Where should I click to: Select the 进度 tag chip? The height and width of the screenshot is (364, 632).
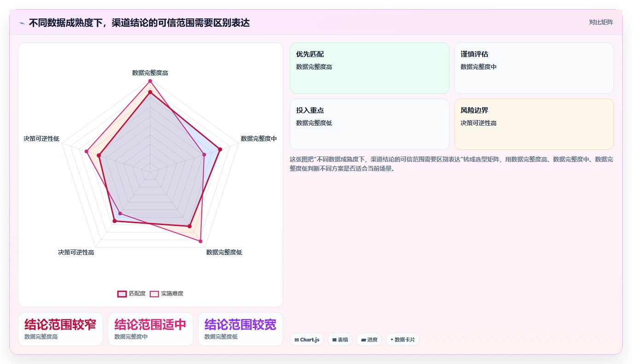(369, 340)
